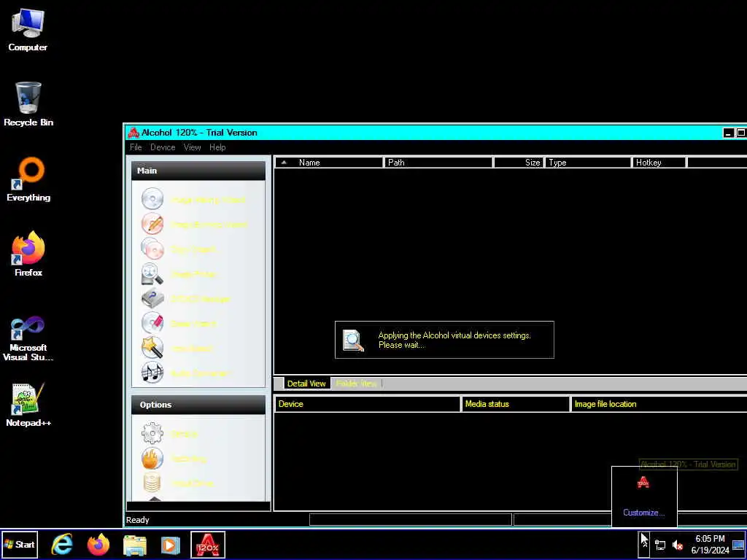Click the Customize... link in tray popup
Image resolution: width=747 pixels, height=560 pixels.
(x=643, y=513)
